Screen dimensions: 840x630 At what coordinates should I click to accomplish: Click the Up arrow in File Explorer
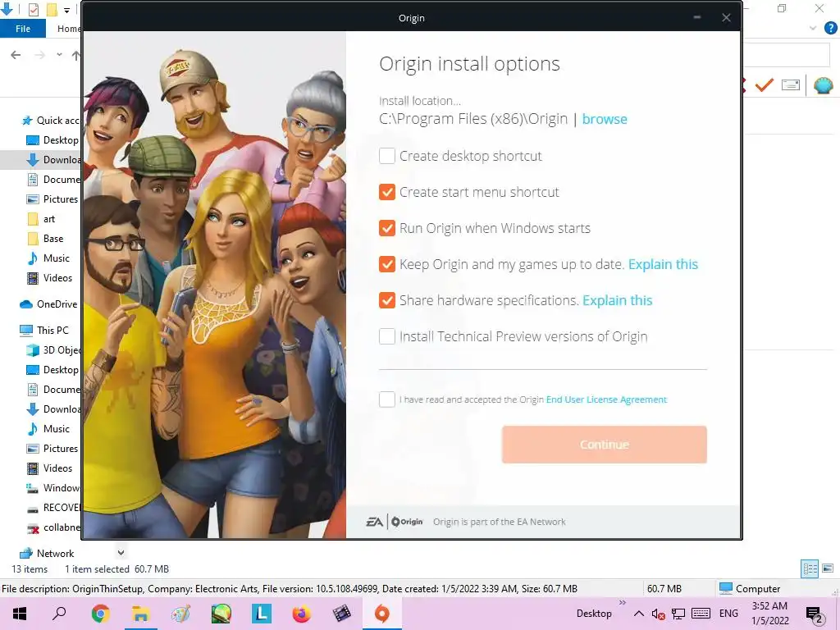76,55
